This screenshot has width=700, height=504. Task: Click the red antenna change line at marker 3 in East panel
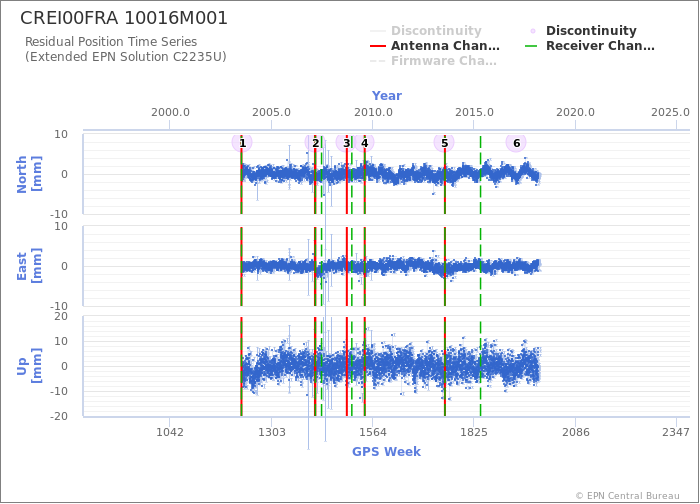click(x=346, y=267)
